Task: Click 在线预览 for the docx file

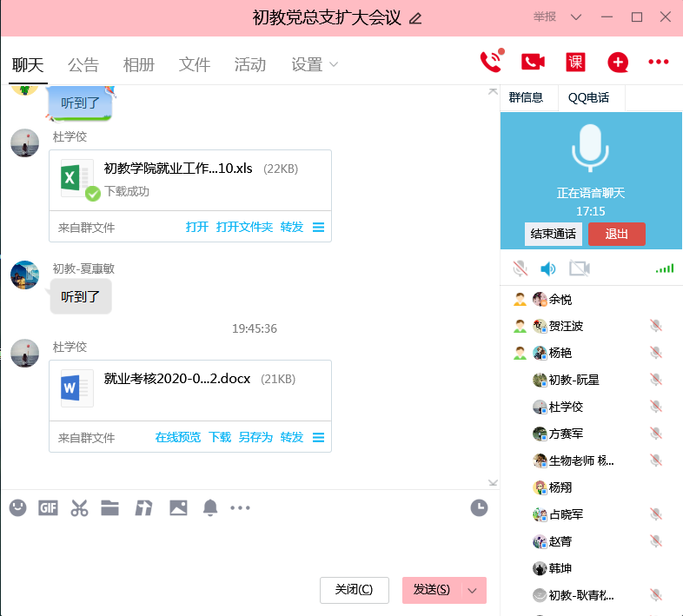Action: pyautogui.click(x=177, y=438)
